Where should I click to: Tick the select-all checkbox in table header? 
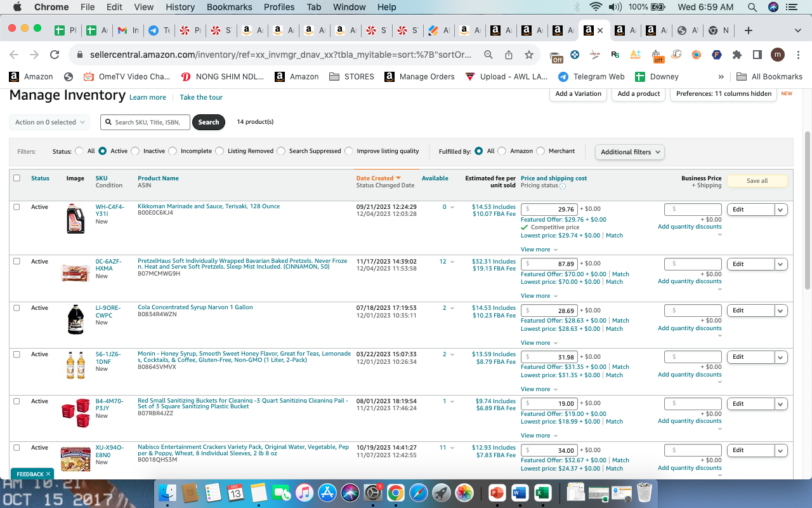coord(16,178)
